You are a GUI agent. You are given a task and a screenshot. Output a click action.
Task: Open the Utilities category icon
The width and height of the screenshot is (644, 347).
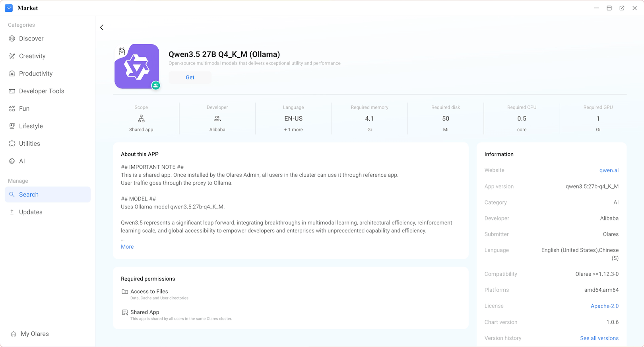tap(12, 144)
